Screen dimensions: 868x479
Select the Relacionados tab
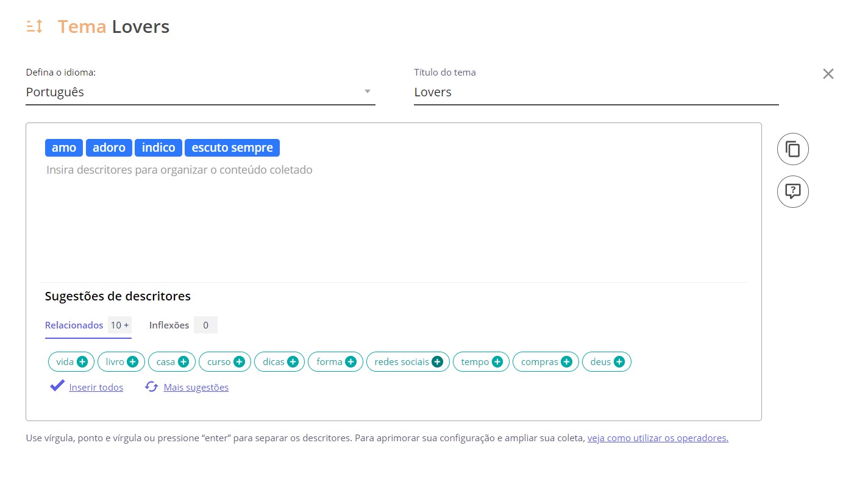pyautogui.click(x=74, y=325)
